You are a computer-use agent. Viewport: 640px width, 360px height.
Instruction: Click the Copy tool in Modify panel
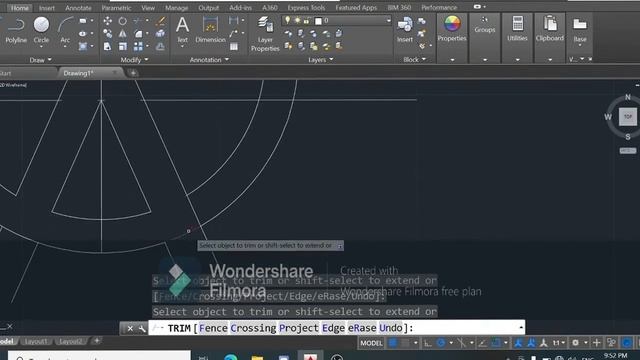click(108, 33)
